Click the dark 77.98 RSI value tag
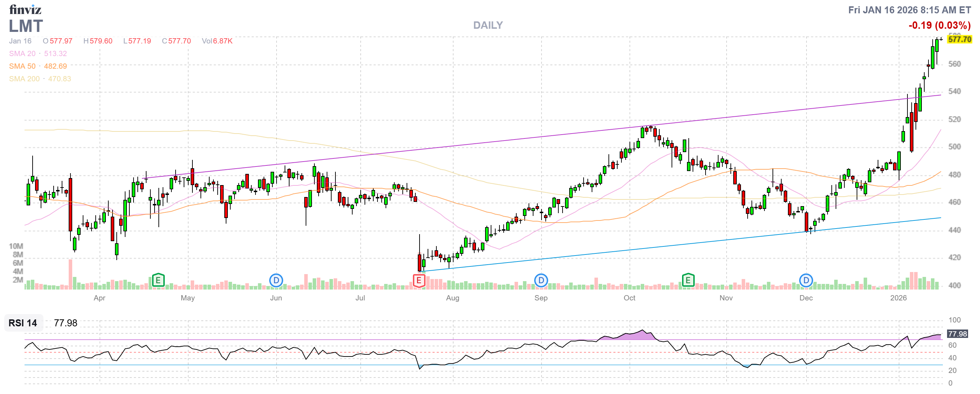 coord(957,334)
